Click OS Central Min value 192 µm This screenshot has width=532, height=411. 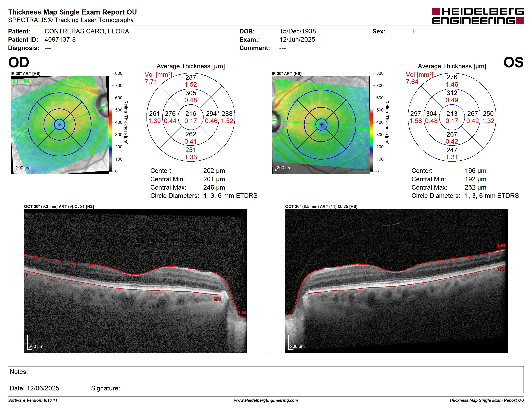[476, 179]
